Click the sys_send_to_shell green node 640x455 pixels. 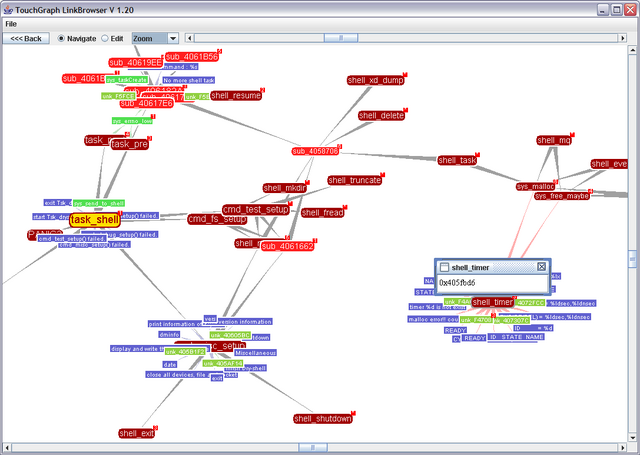pos(99,203)
